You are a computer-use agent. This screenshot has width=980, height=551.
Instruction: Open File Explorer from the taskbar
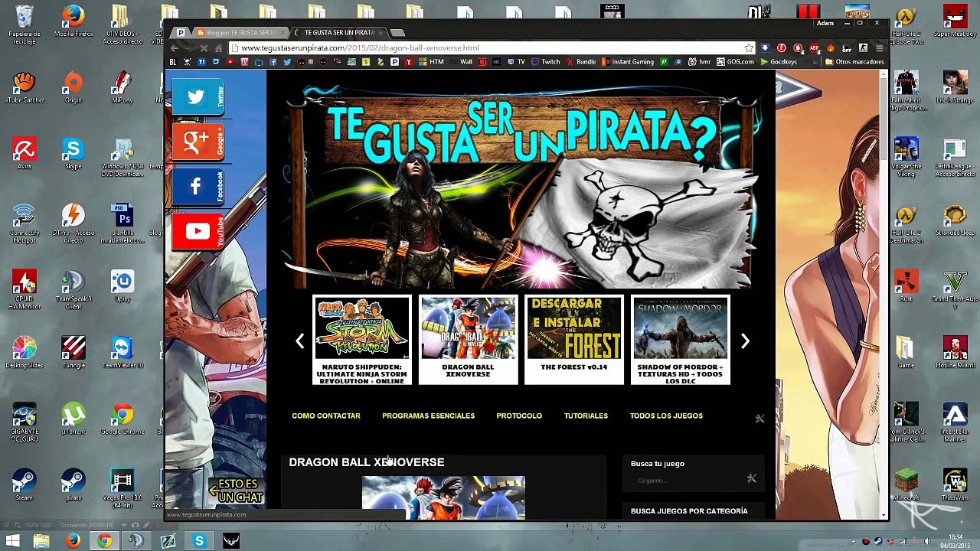[x=41, y=542]
